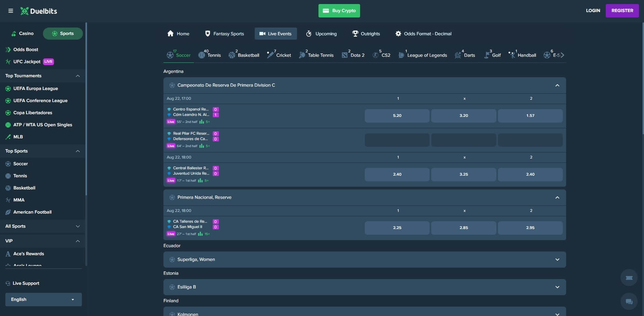Click the Darts sport icon
The height and width of the screenshot is (316, 644).
pyautogui.click(x=465, y=54)
